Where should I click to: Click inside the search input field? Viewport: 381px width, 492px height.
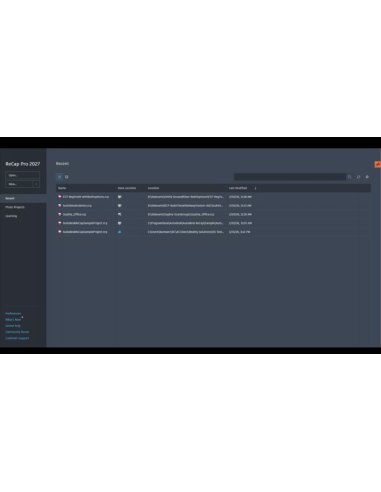coord(290,177)
